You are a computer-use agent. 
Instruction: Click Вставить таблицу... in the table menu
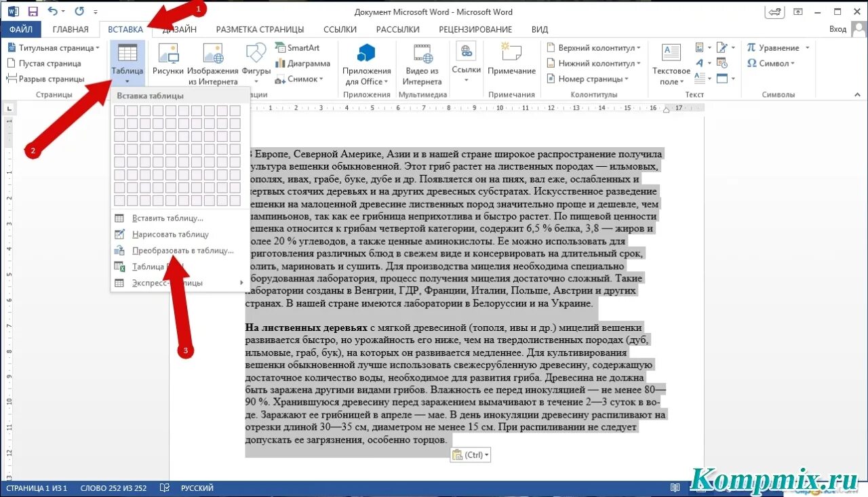[167, 218]
